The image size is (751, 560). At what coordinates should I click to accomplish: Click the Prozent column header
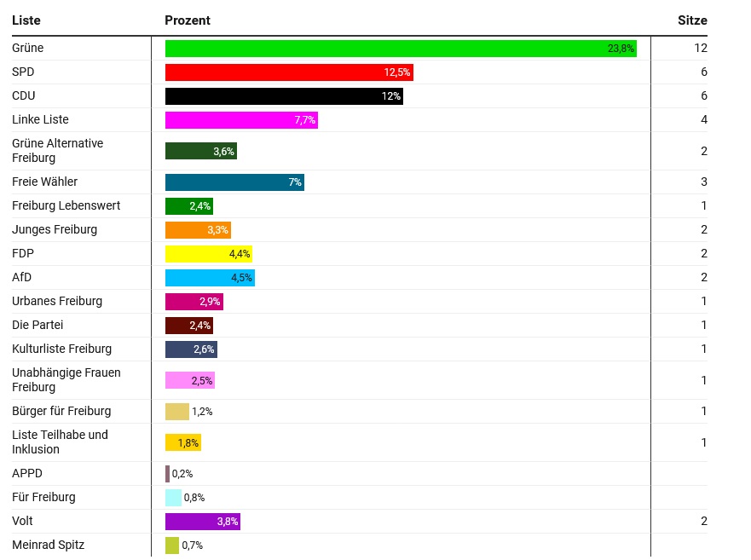coord(188,20)
